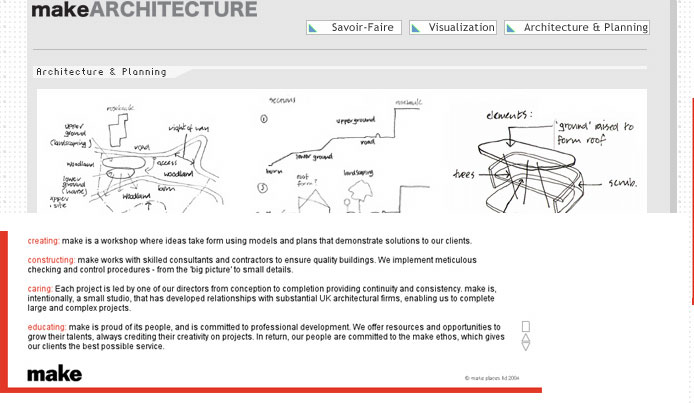Viewport: 694px width, 403px height.
Task: Click the copyright 'make places ltd 2004' text
Action: coord(492,378)
